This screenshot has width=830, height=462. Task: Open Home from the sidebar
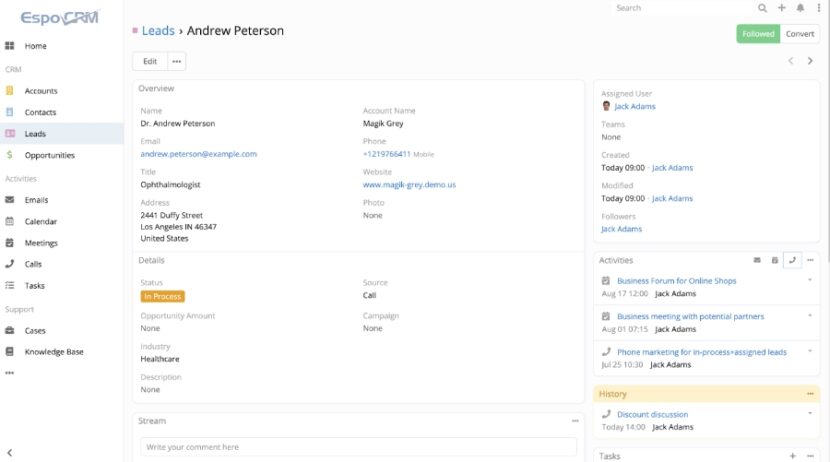(x=35, y=46)
